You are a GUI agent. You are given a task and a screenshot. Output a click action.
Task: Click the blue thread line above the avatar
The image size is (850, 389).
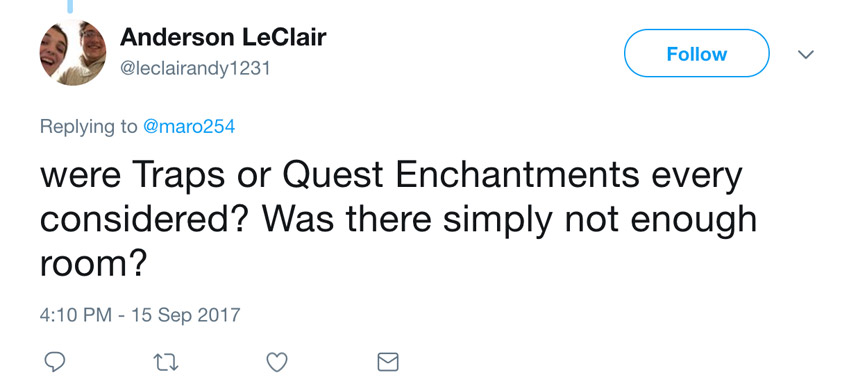(x=70, y=7)
